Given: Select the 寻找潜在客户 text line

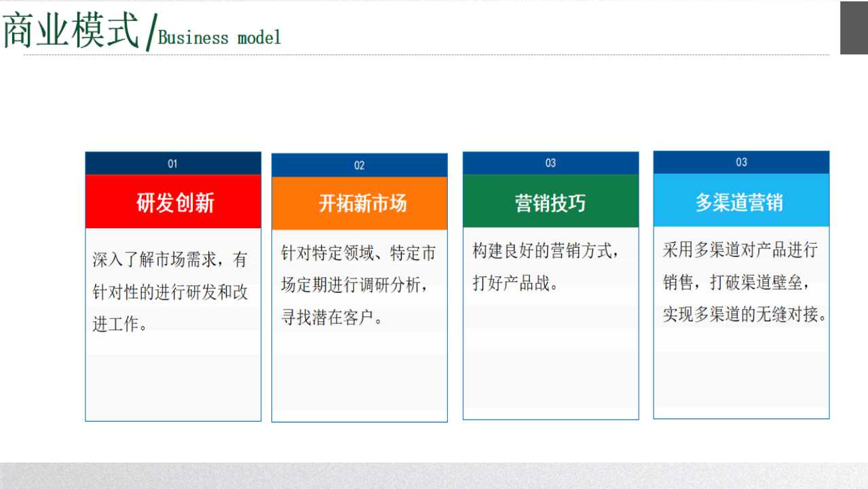Looking at the screenshot, I should 333,317.
